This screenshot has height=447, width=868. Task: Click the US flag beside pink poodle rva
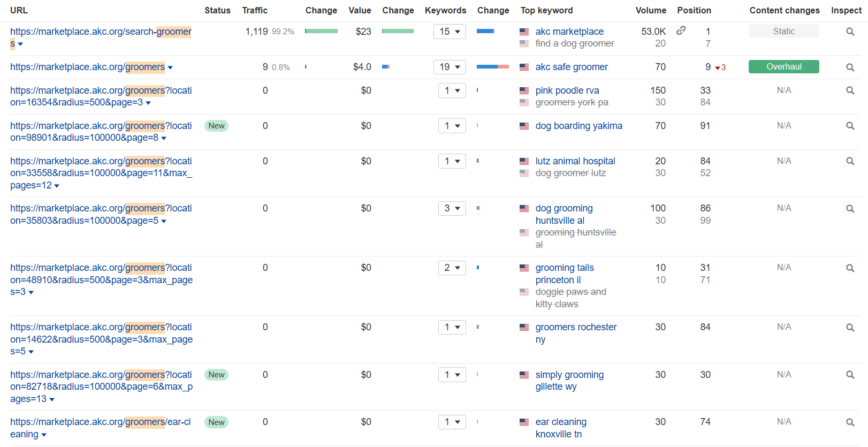524,91
